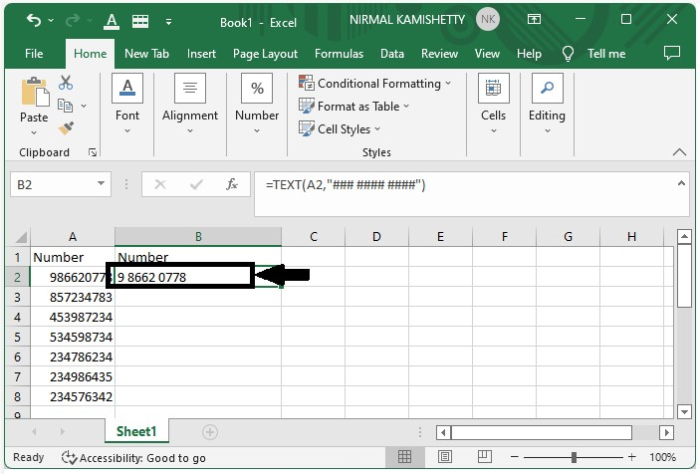Click the Cancel X in formula bar
Image resolution: width=700 pixels, height=474 pixels.
coord(160,184)
